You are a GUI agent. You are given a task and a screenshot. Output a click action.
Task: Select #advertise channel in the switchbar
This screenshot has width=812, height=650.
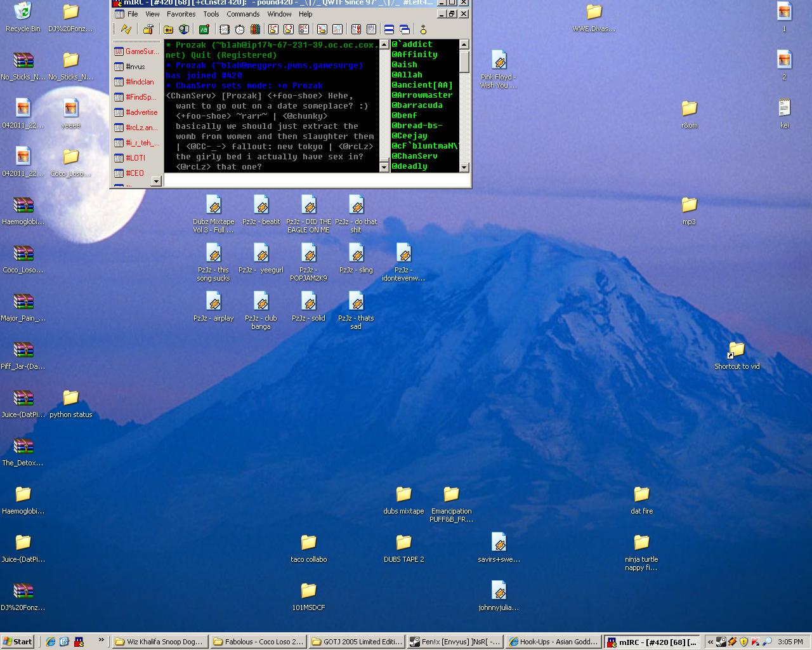click(x=141, y=112)
